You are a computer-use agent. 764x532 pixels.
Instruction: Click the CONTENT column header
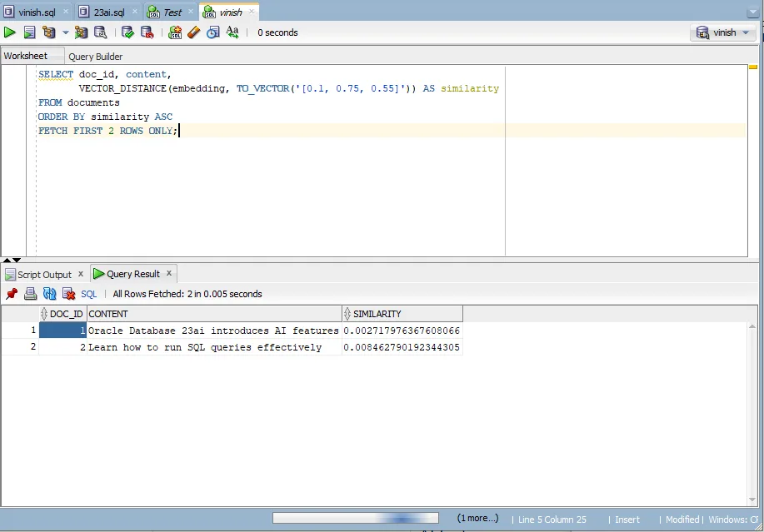click(214, 314)
